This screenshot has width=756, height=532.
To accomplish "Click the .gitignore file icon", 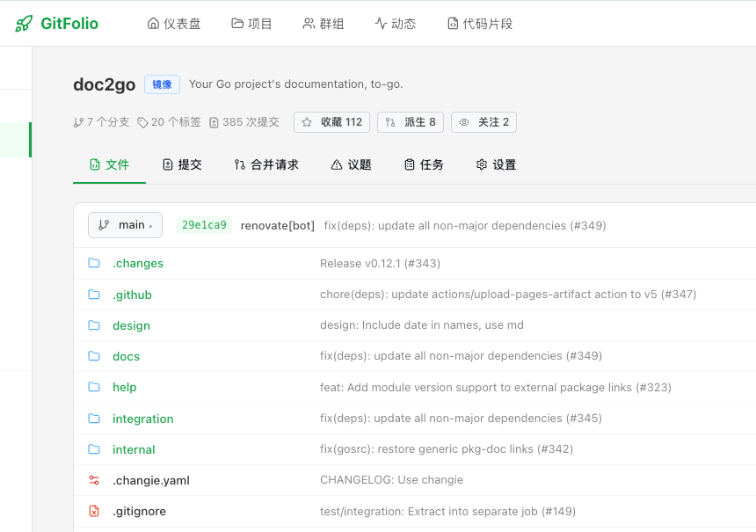I will point(94,511).
